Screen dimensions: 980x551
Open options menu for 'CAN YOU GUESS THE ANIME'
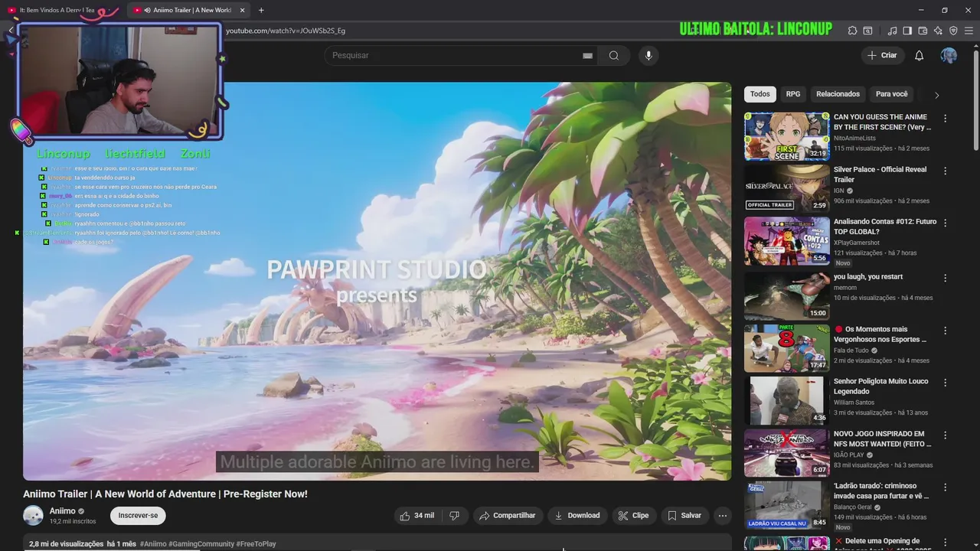(945, 119)
